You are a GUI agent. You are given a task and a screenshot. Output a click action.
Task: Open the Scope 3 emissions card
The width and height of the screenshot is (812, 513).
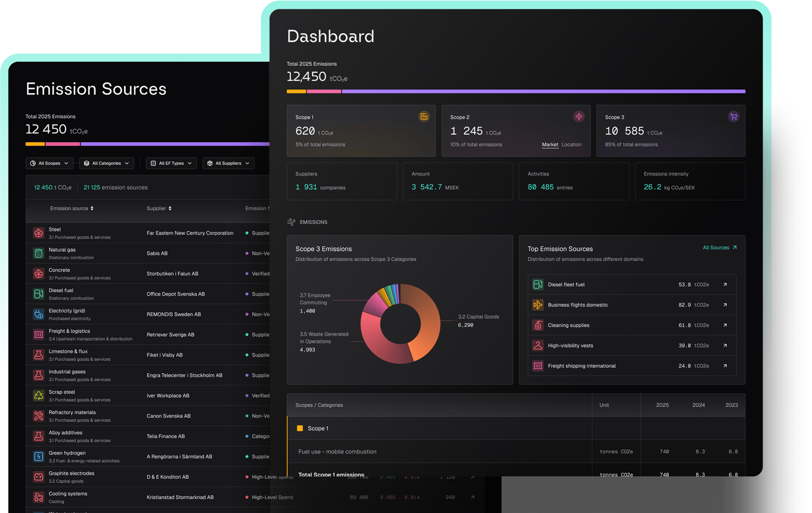tap(671, 131)
